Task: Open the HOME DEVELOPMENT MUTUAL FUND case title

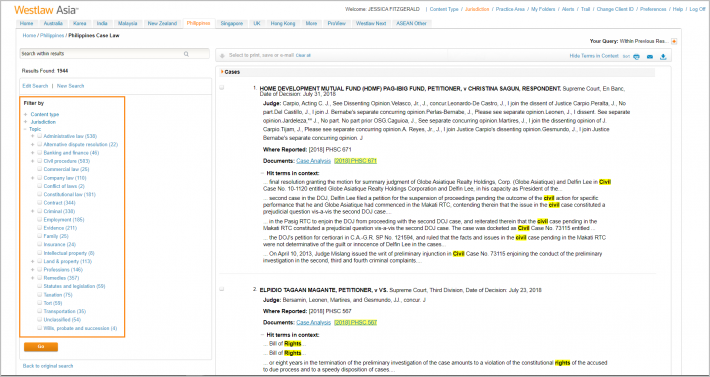Action: [410, 88]
